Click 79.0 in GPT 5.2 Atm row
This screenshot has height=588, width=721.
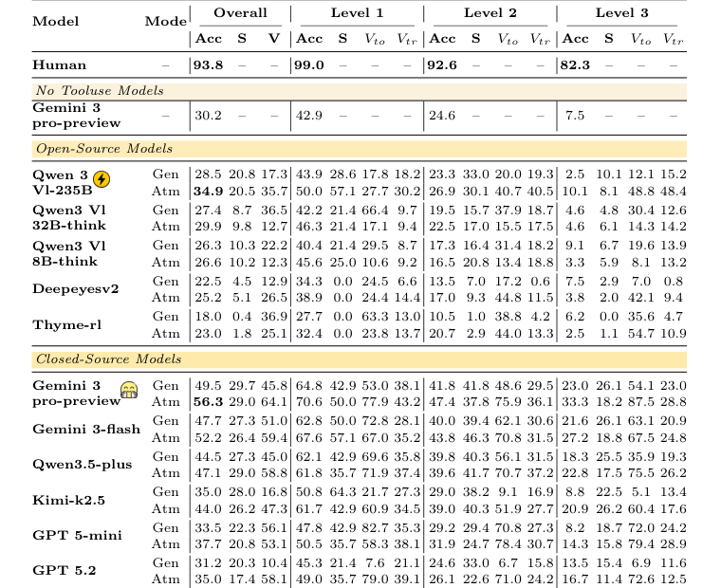coord(375,579)
